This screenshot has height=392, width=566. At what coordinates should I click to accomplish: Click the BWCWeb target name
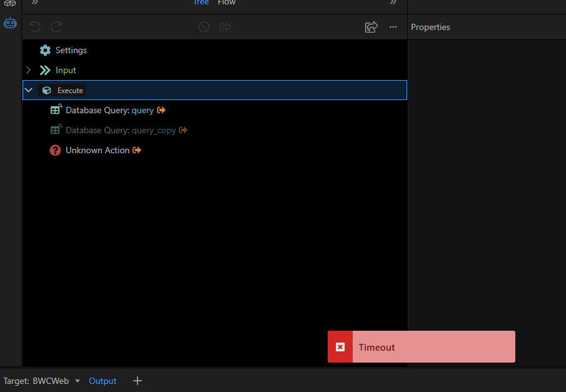(51, 381)
